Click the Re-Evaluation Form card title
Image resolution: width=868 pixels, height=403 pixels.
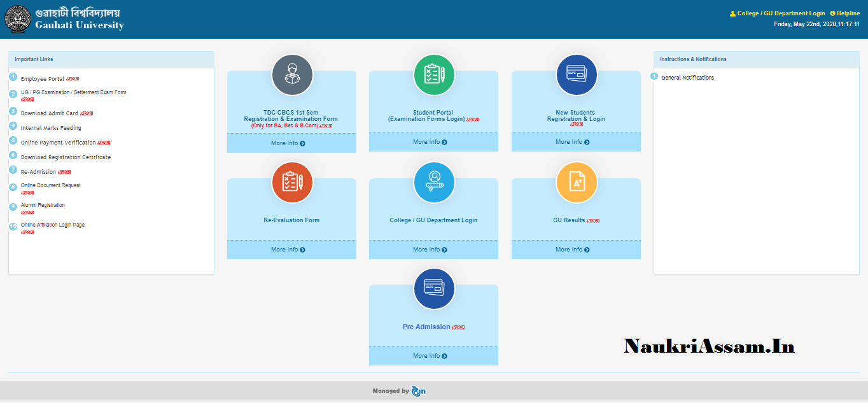point(291,220)
